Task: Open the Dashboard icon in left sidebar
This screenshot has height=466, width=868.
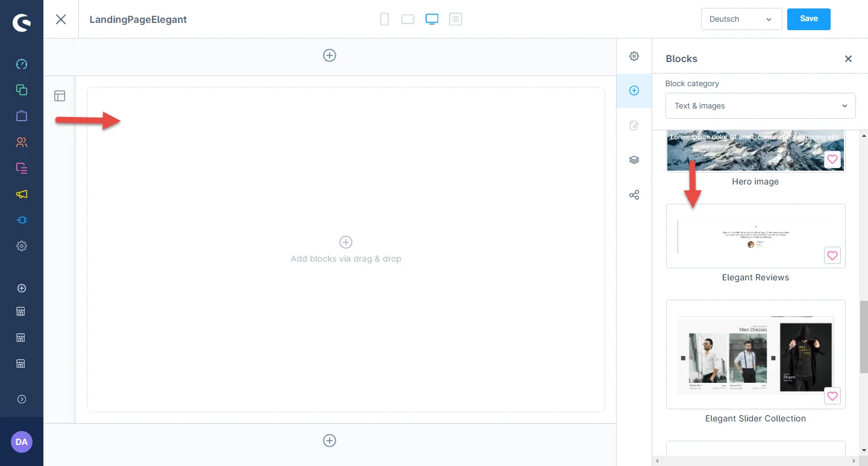Action: coord(22,64)
